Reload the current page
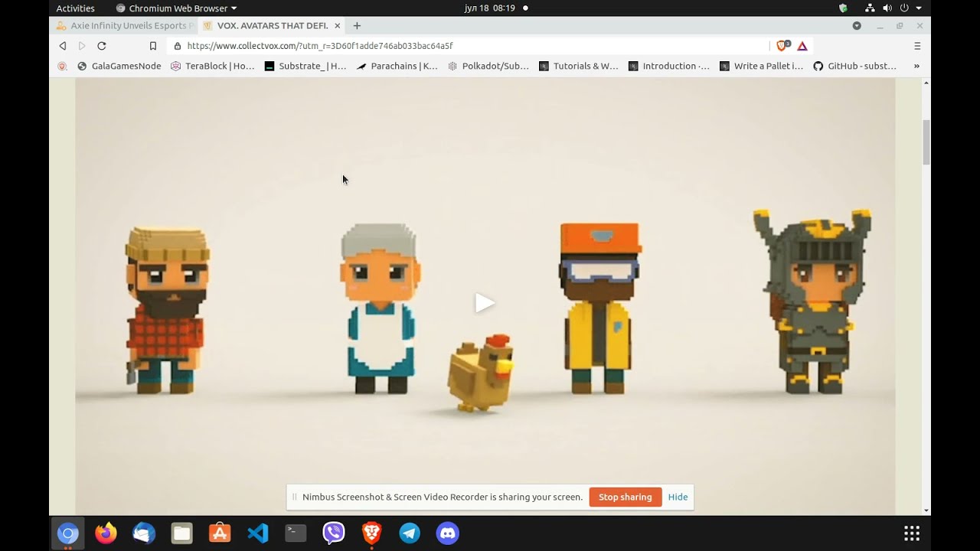This screenshot has width=980, height=551. pos(102,46)
